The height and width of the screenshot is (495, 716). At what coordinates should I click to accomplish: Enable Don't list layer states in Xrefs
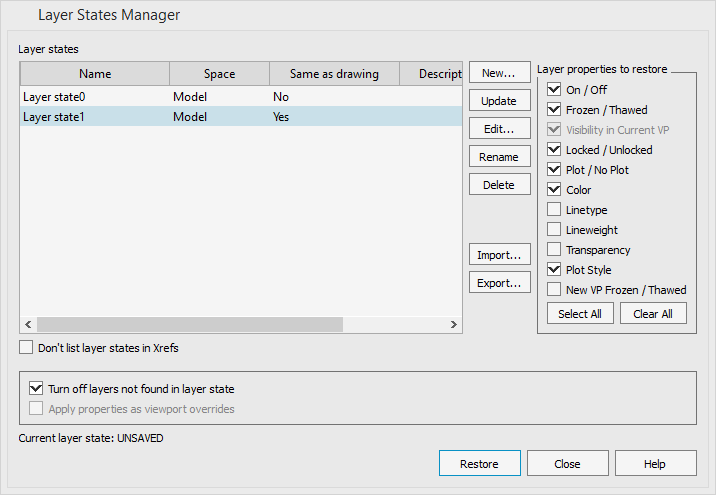tap(27, 348)
